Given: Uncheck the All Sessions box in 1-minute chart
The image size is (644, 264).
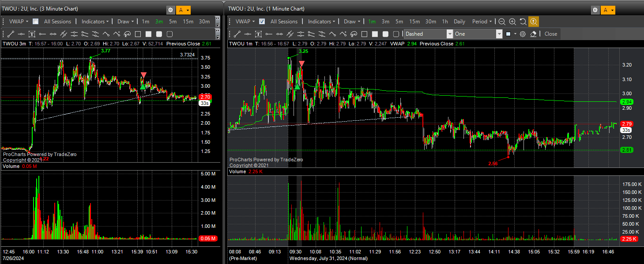Looking at the screenshot, I should 262,22.
